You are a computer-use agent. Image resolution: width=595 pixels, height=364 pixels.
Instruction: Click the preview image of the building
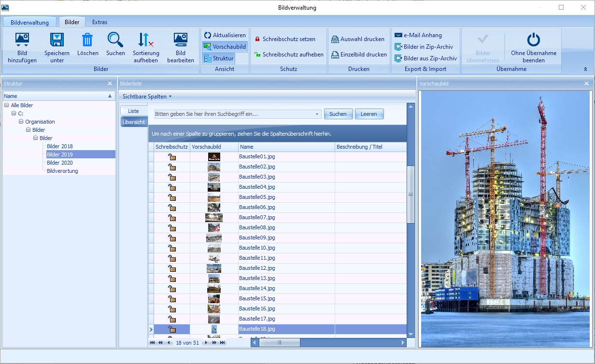coord(505,219)
